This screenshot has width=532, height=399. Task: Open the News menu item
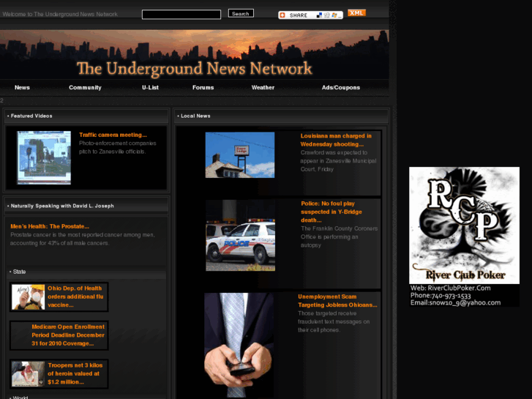[x=22, y=87]
